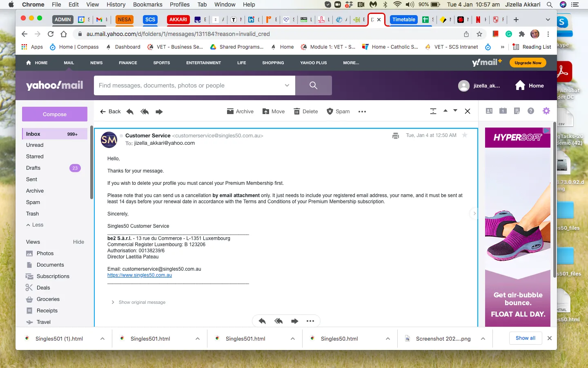The image size is (588, 368).
Task: Click the Reply arrow icon in toolbar
Action: click(130, 112)
